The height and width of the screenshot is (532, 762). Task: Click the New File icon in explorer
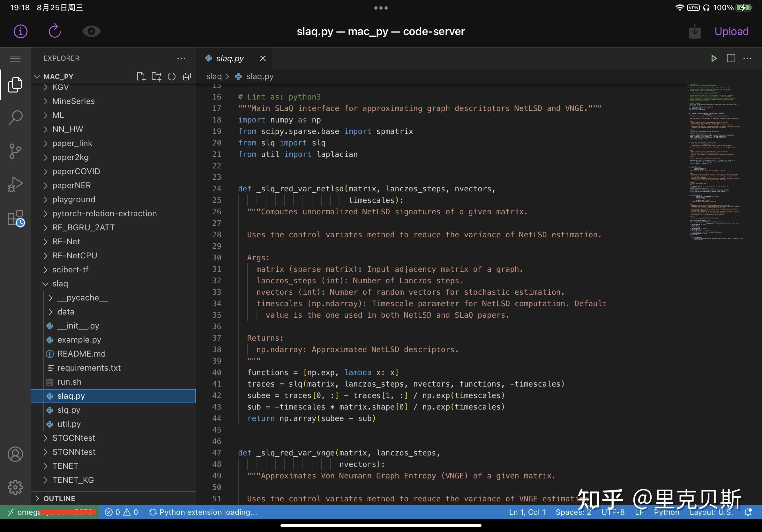click(x=141, y=77)
